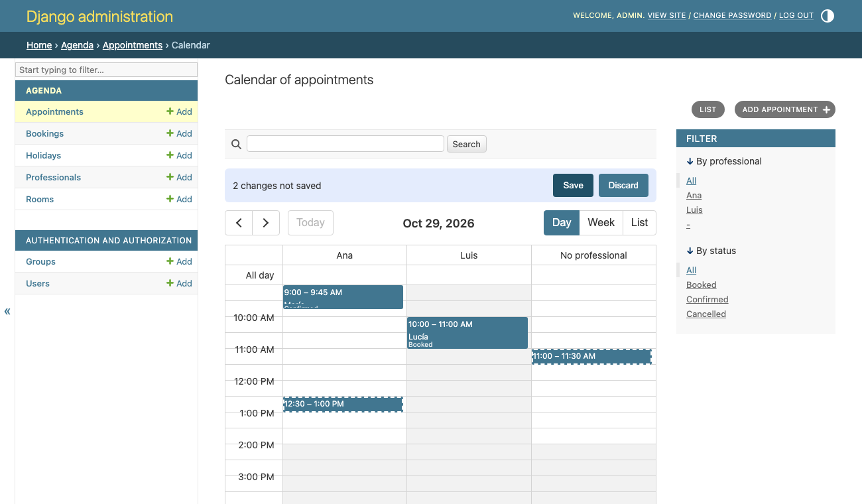Viewport: 862px width, 504px height.
Task: Switch calendar to Day view
Action: [x=562, y=223]
